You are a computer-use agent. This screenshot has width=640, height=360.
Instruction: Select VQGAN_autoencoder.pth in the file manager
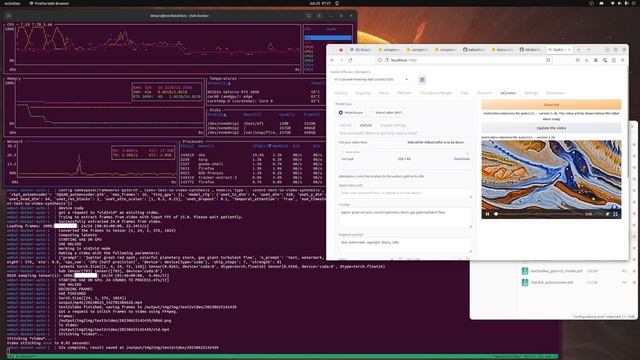tap(551, 282)
